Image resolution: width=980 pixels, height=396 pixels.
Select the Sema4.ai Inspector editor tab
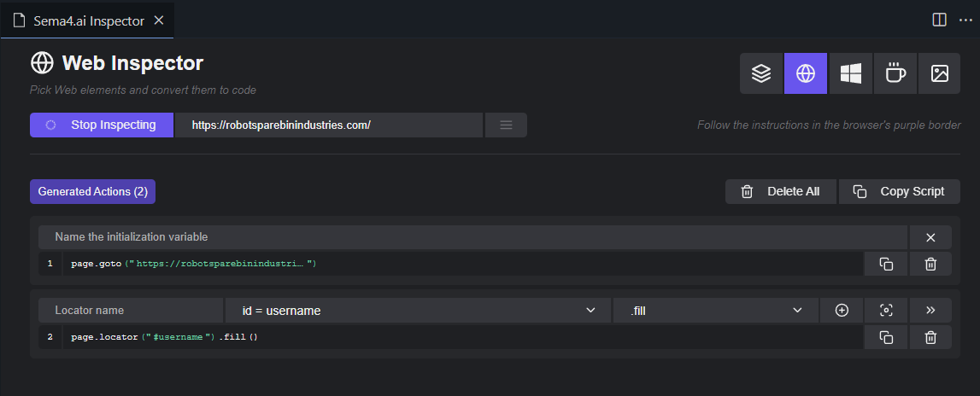point(88,20)
